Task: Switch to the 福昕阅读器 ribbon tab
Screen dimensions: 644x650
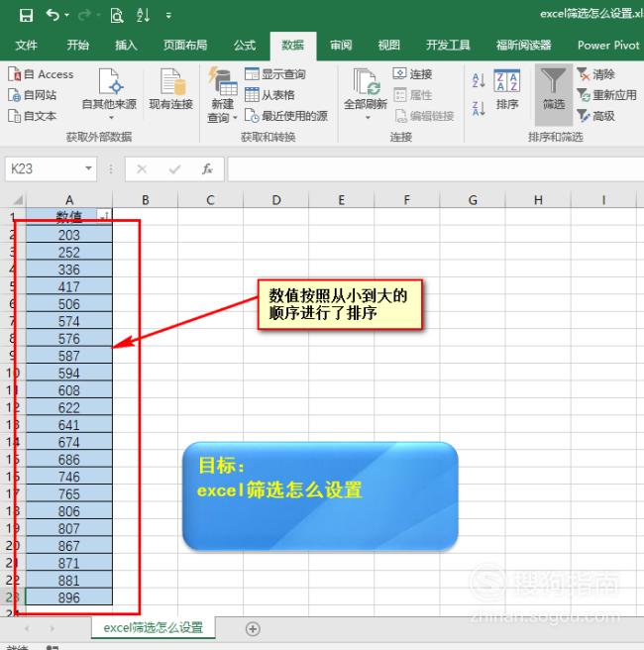Action: pyautogui.click(x=524, y=45)
